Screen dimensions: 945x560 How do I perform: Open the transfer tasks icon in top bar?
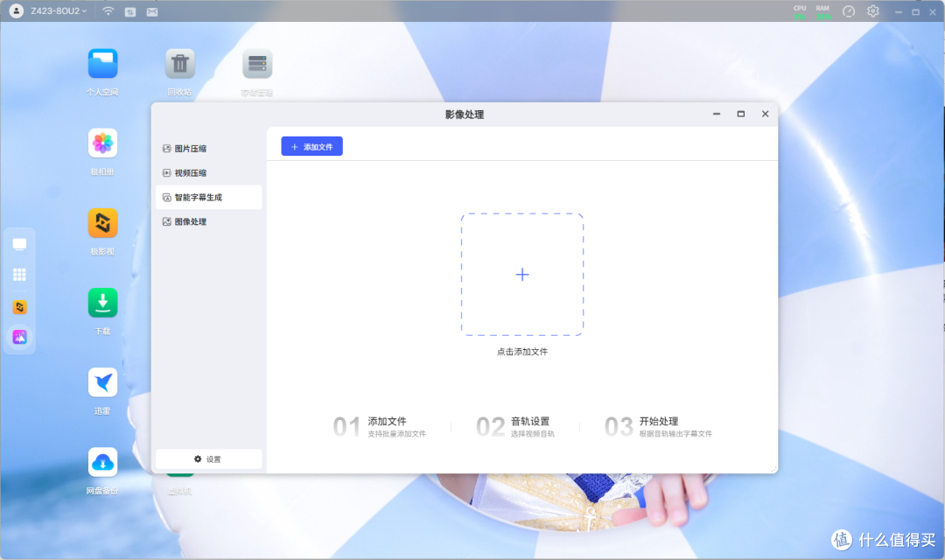130,11
